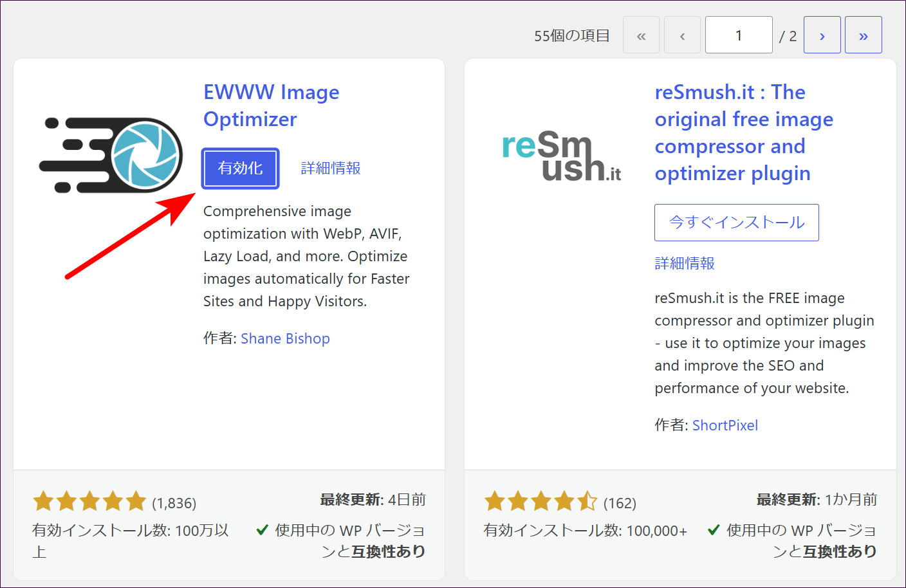The height and width of the screenshot is (588, 906).
Task: Click 55個の項目 item count text
Action: click(x=572, y=35)
